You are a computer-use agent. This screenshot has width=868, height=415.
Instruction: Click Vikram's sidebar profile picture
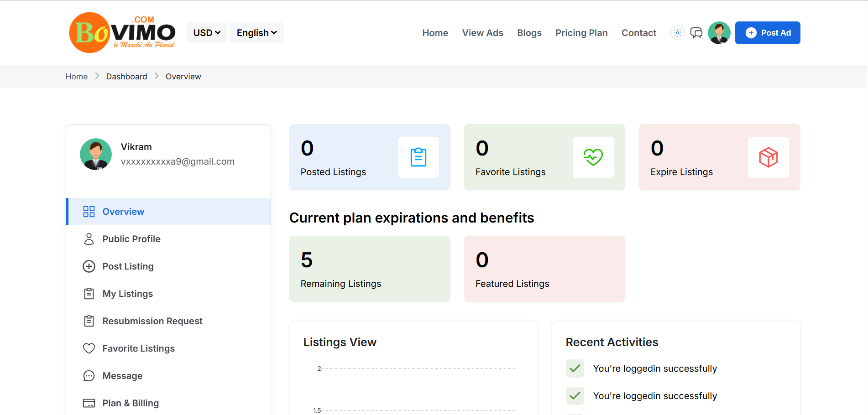click(96, 154)
